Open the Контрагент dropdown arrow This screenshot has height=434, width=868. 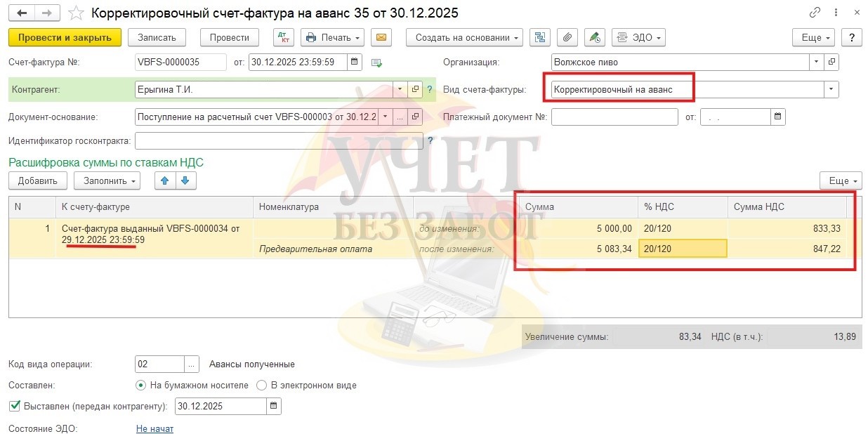[x=399, y=89]
